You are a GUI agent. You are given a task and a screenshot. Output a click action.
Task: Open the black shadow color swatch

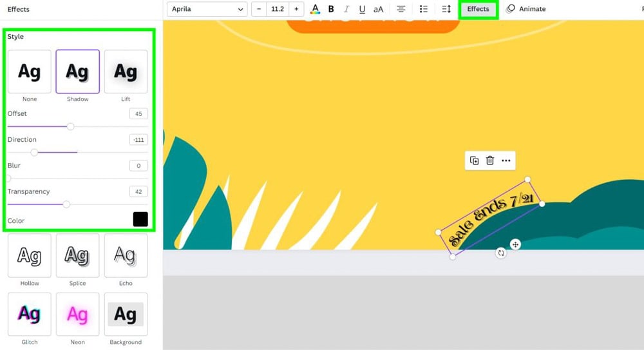[x=140, y=219]
